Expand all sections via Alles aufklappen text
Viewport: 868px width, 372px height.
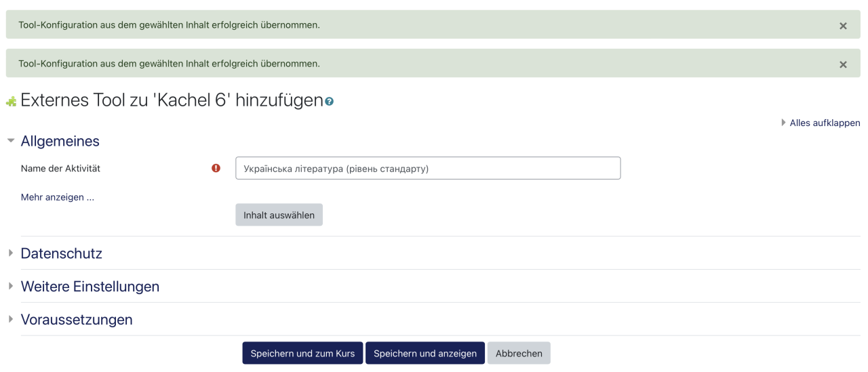click(825, 123)
